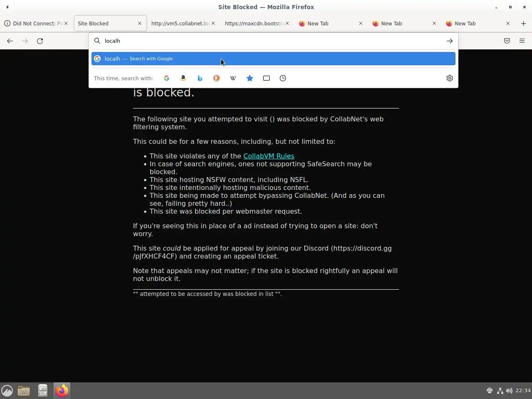Open a new tab with plus button
532x399 pixels.
(x=523, y=23)
